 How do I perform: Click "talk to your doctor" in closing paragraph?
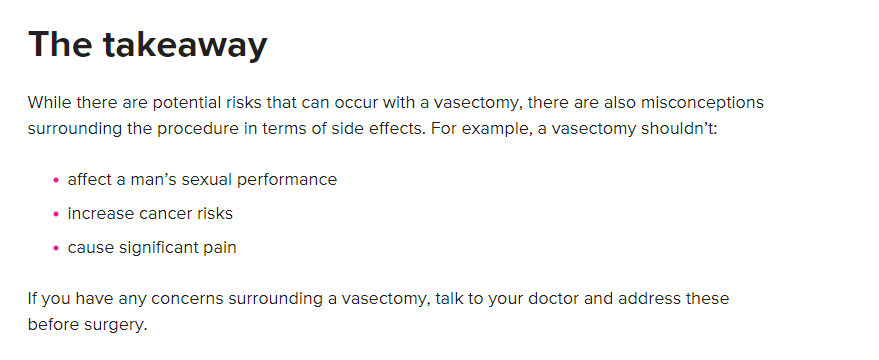pyautogui.click(x=507, y=299)
